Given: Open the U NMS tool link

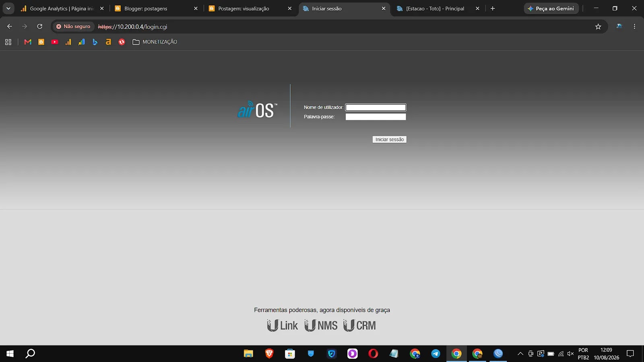Looking at the screenshot, I should [x=321, y=325].
